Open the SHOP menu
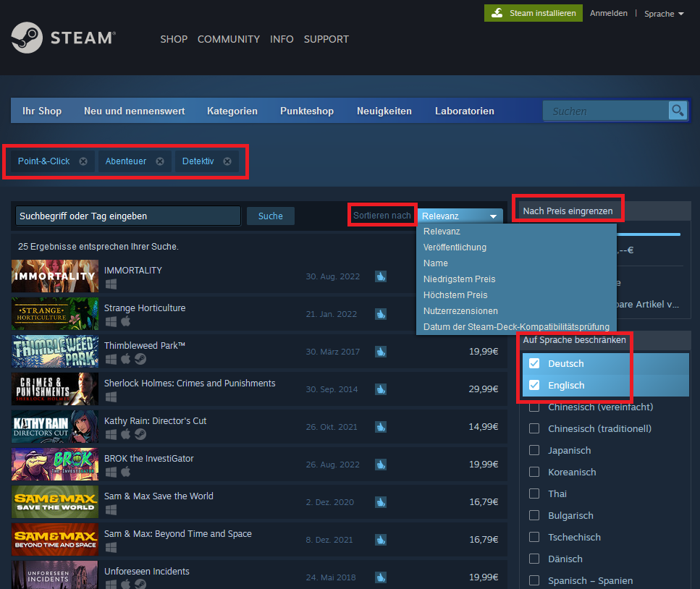This screenshot has width=700, height=589. pyautogui.click(x=174, y=39)
